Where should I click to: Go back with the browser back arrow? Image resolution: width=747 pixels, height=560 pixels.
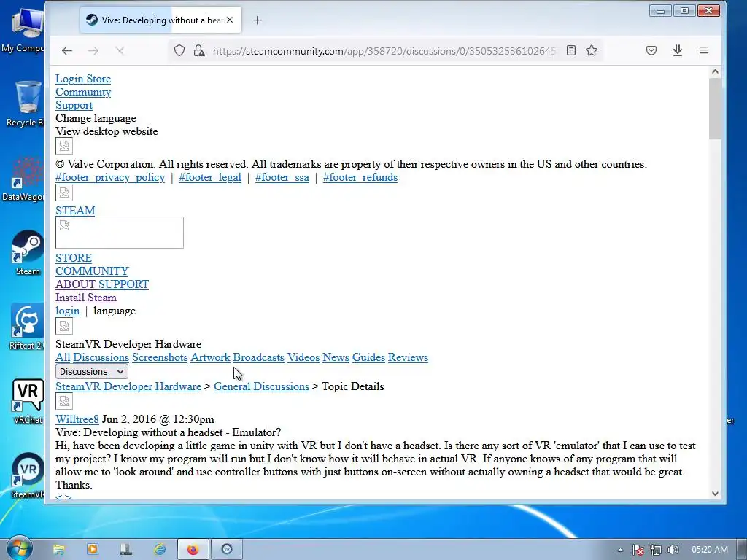pos(66,51)
